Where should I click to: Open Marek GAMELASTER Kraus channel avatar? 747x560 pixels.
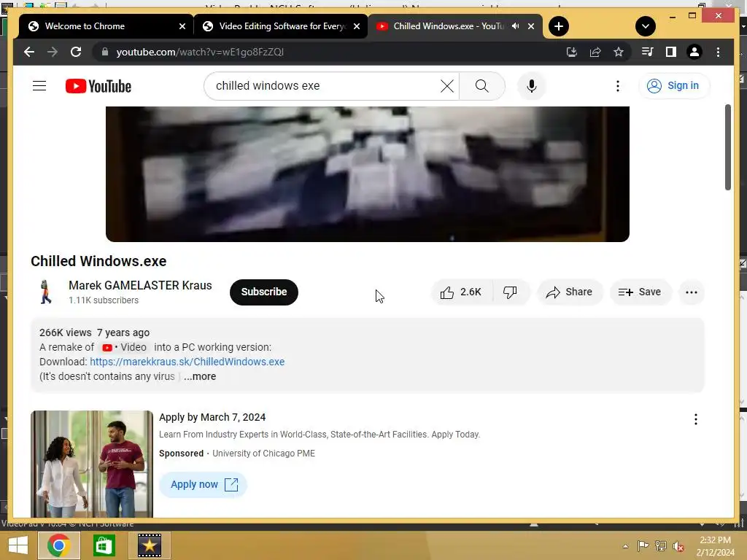[46, 292]
